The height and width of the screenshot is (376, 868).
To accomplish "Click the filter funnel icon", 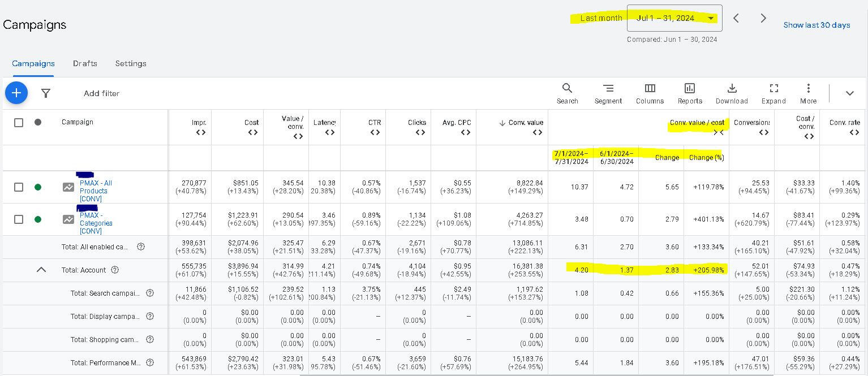I will pos(46,93).
